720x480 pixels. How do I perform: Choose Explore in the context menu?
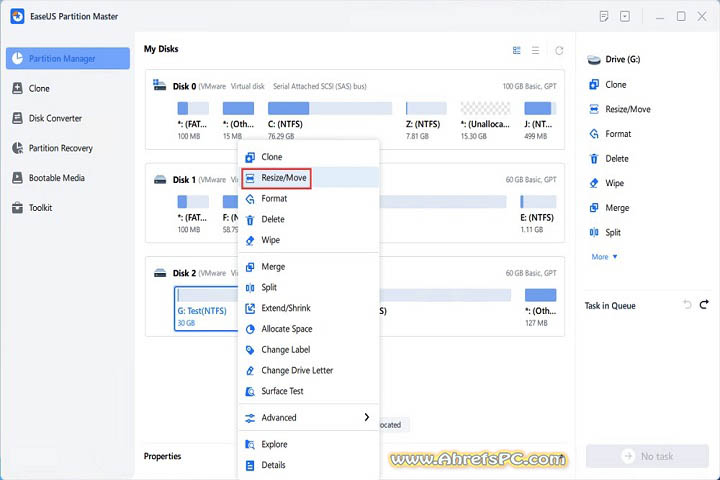click(309, 444)
